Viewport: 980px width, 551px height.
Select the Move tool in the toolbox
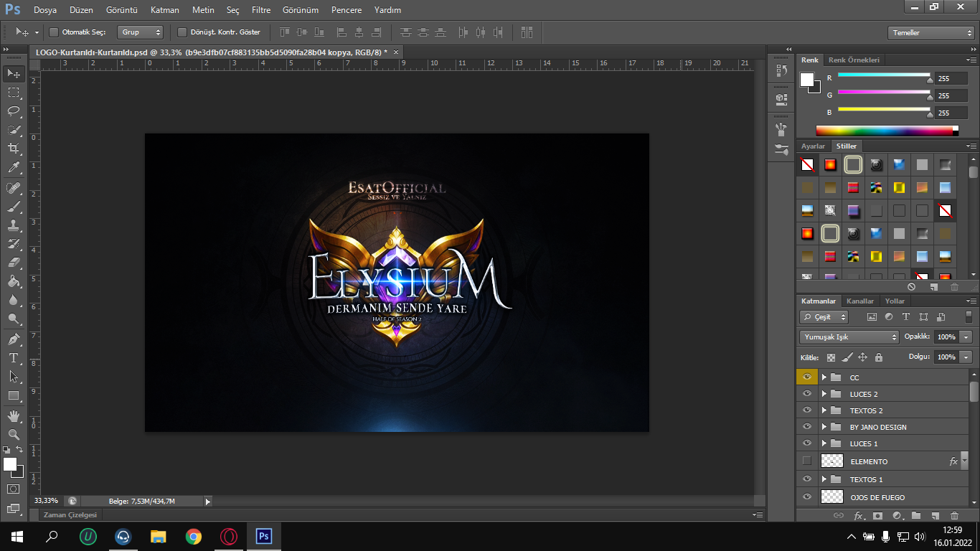(14, 73)
